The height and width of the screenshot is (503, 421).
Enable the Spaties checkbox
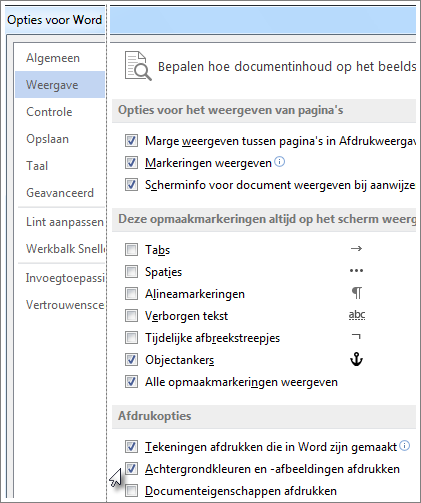pyautogui.click(x=131, y=271)
